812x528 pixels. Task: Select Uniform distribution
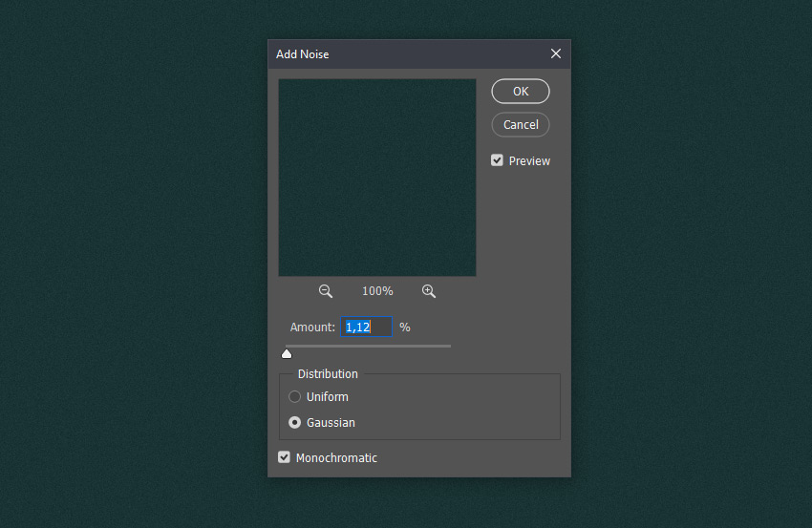294,396
